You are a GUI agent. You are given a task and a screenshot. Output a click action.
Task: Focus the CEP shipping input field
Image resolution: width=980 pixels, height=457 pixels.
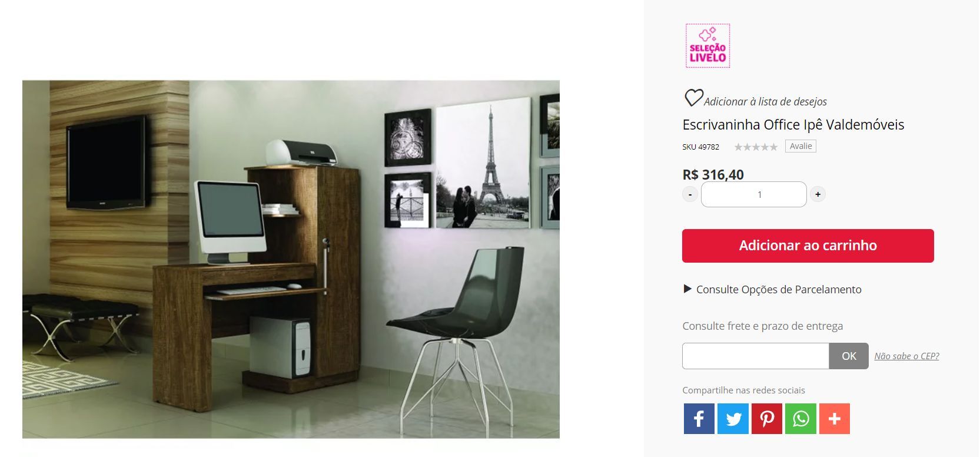(x=756, y=356)
